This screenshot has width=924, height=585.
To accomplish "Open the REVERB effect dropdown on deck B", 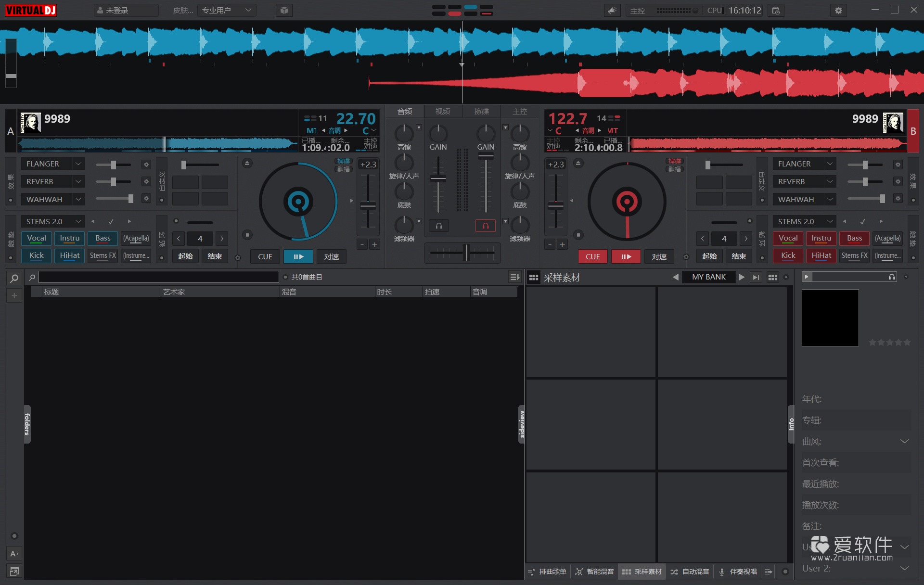I will click(x=805, y=182).
